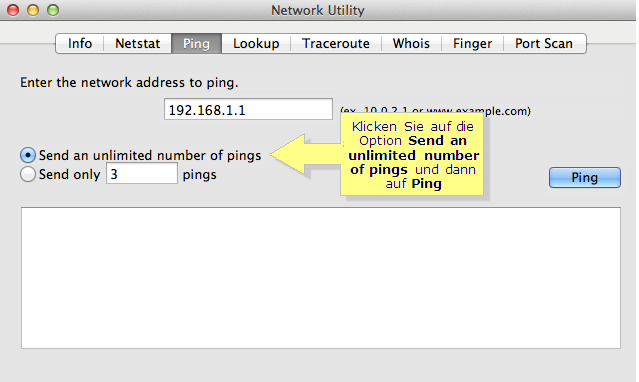Click the 'Network Utility' window title
The height and width of the screenshot is (382, 639).
coord(318,10)
